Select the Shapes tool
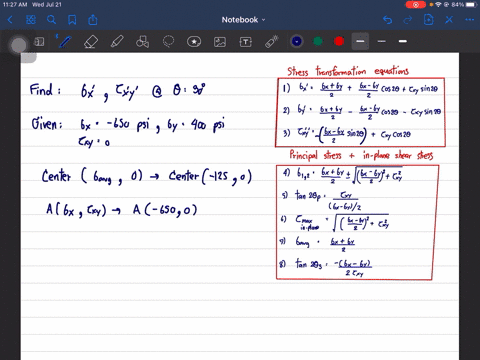The height and width of the screenshot is (360, 480). coord(143,42)
